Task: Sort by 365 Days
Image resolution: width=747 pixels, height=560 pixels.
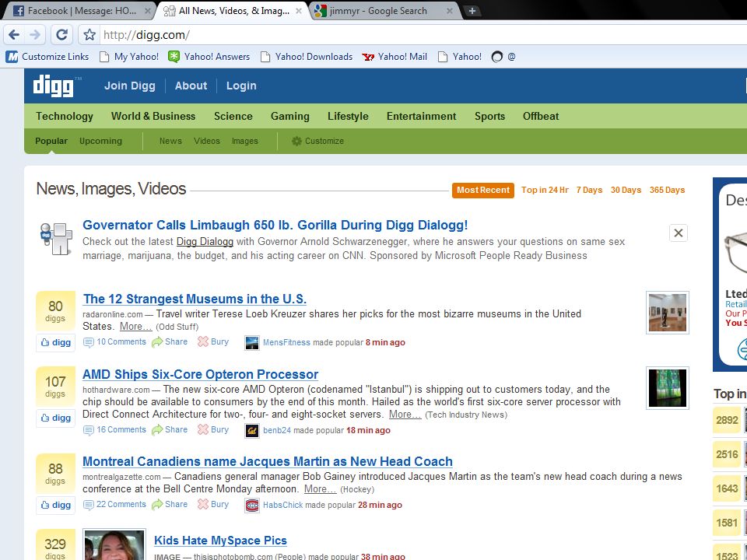Action: 667,190
